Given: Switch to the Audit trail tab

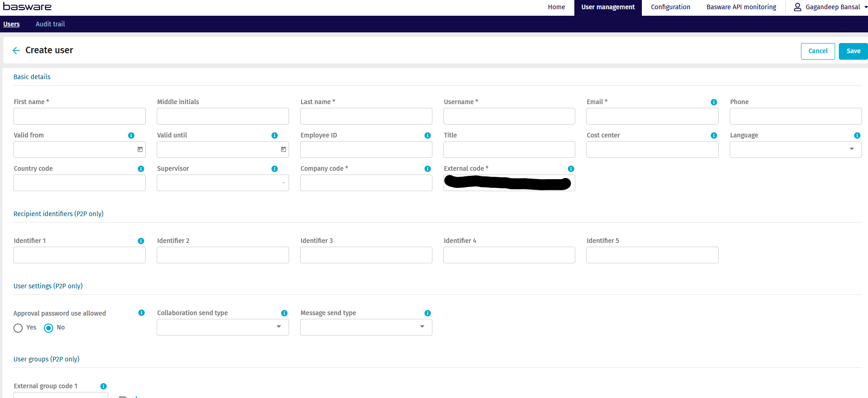Looking at the screenshot, I should coord(50,24).
